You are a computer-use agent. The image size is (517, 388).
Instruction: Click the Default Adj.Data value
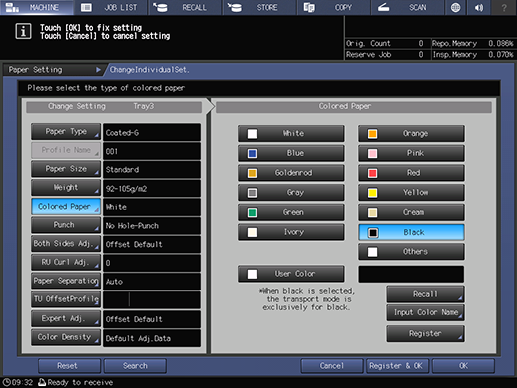[x=152, y=338]
